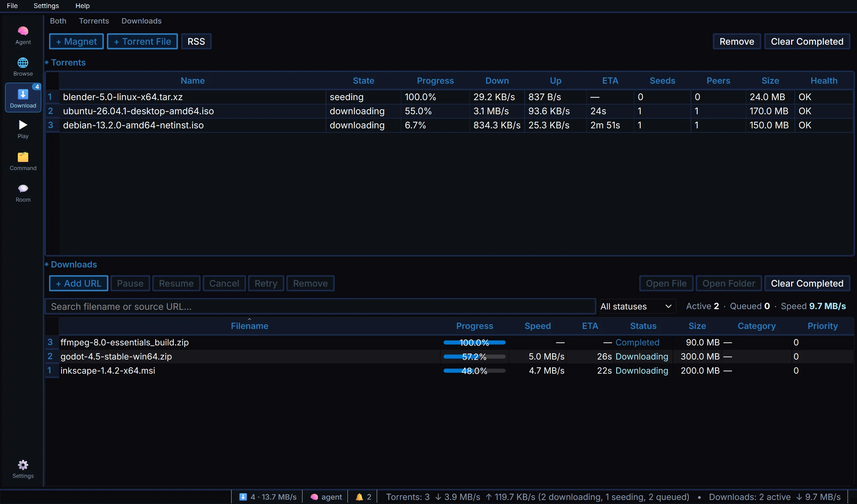Sort torrents by Progress column header
The width and height of the screenshot is (857, 504).
click(435, 81)
